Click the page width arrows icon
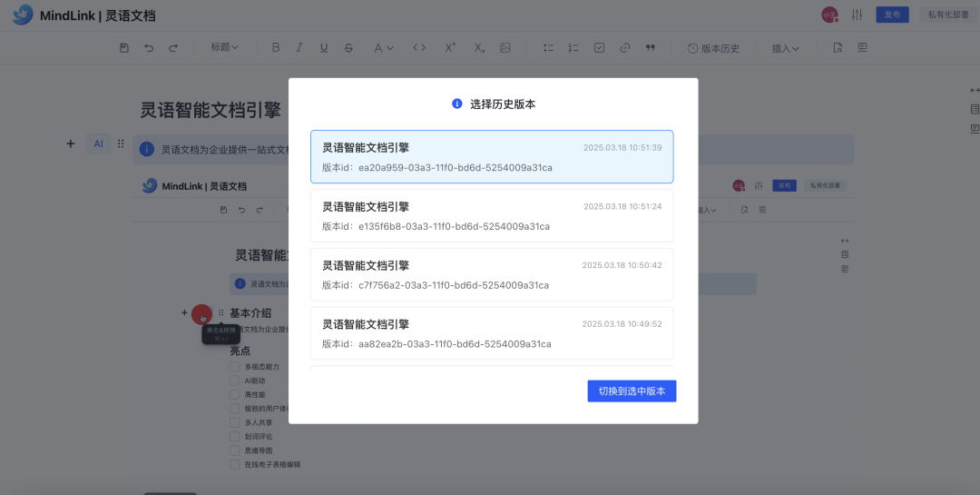Image resolution: width=980 pixels, height=495 pixels. pos(975,90)
